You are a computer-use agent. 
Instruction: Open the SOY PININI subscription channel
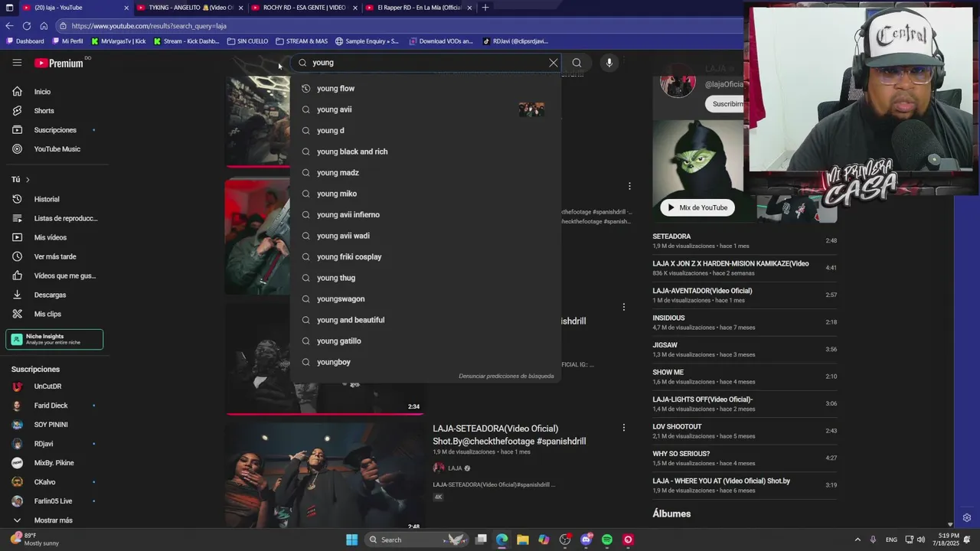coord(52,425)
